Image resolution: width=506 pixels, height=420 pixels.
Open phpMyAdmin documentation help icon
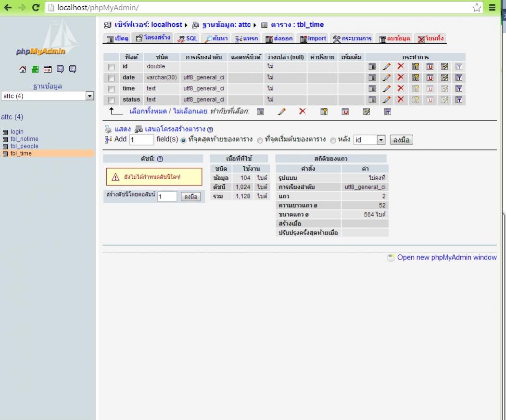[x=60, y=69]
